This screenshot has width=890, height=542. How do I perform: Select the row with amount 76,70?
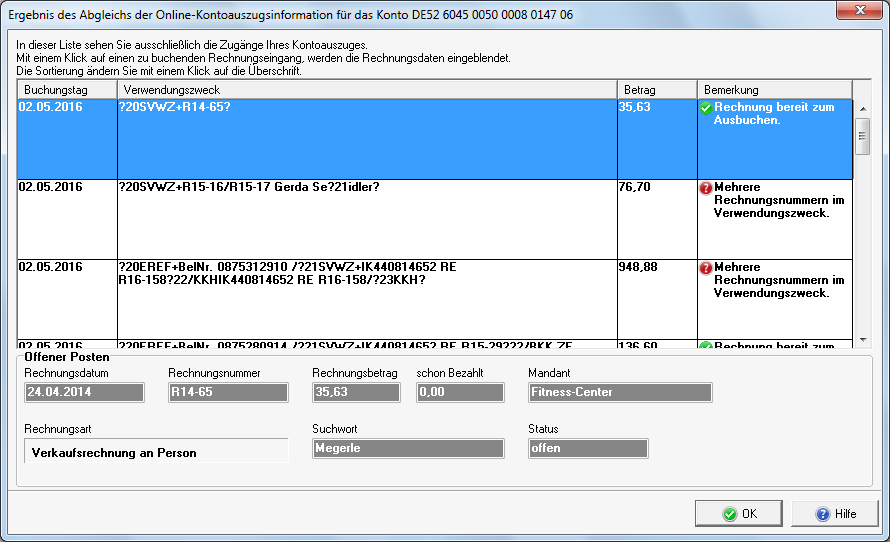coord(366,218)
